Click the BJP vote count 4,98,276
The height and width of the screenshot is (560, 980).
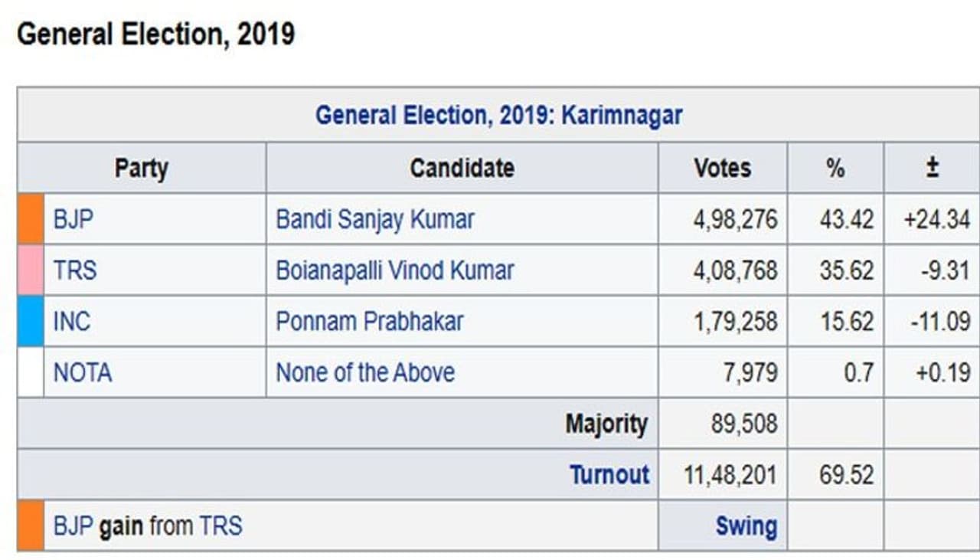pos(735,220)
